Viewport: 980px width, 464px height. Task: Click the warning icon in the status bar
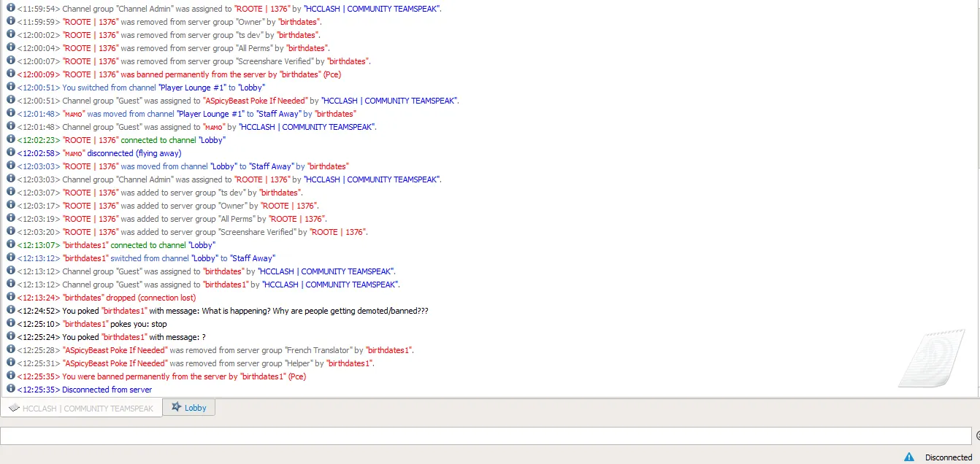[909, 457]
